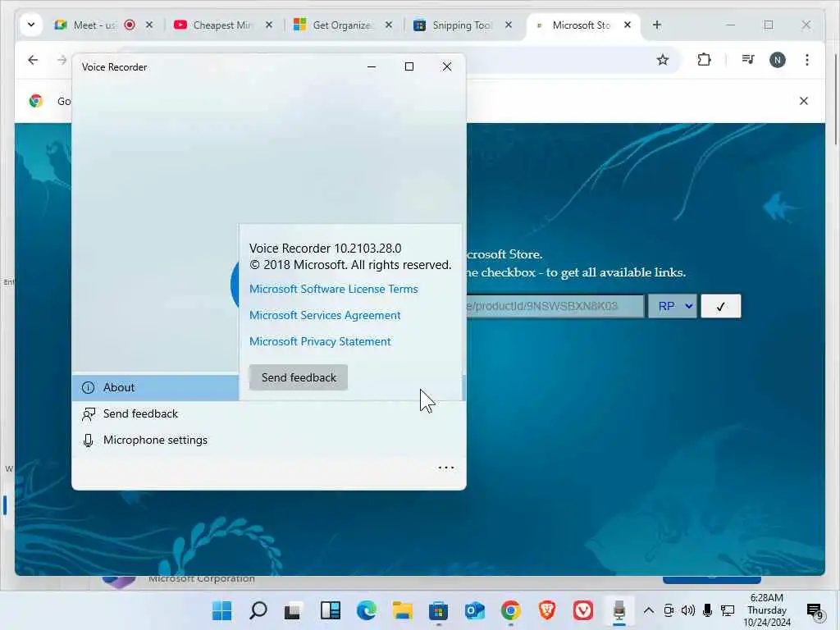Image resolution: width=840 pixels, height=630 pixels.
Task: Click the microphone icon in the system tray
Action: (708, 610)
